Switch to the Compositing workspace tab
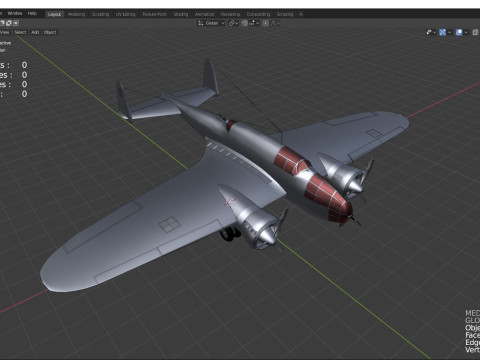 tap(258, 14)
